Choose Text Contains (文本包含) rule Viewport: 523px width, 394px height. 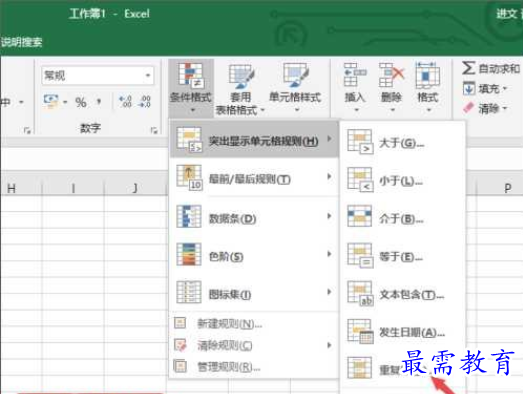coord(402,295)
